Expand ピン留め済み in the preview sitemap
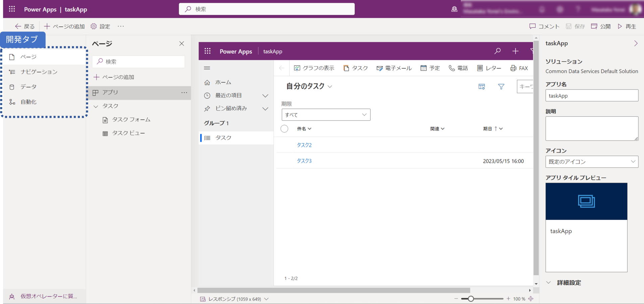 coord(265,109)
